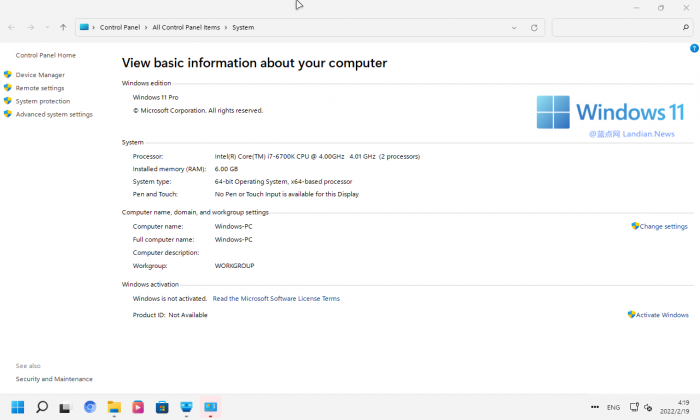700x420 pixels.
Task: Navigate up one level with up arrow
Action: click(63, 27)
